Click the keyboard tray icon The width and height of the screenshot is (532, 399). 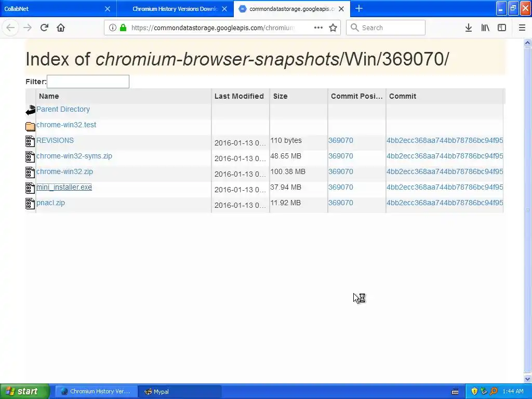[x=455, y=392]
